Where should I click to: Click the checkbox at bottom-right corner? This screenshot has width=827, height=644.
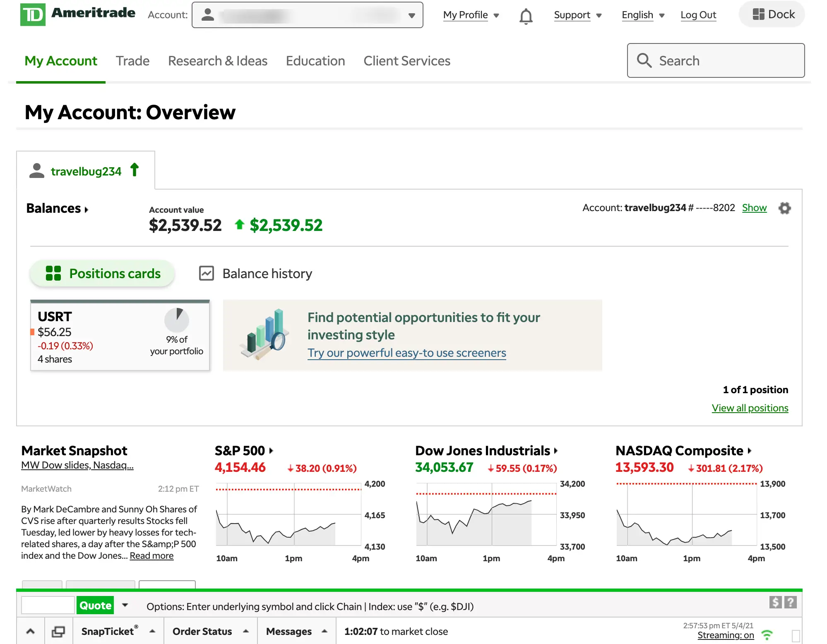(x=796, y=636)
